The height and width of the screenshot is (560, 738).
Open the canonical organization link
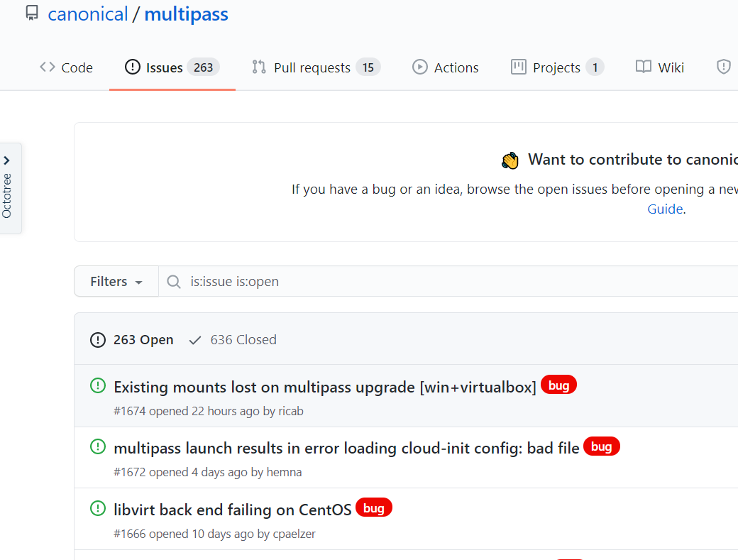coord(87,14)
